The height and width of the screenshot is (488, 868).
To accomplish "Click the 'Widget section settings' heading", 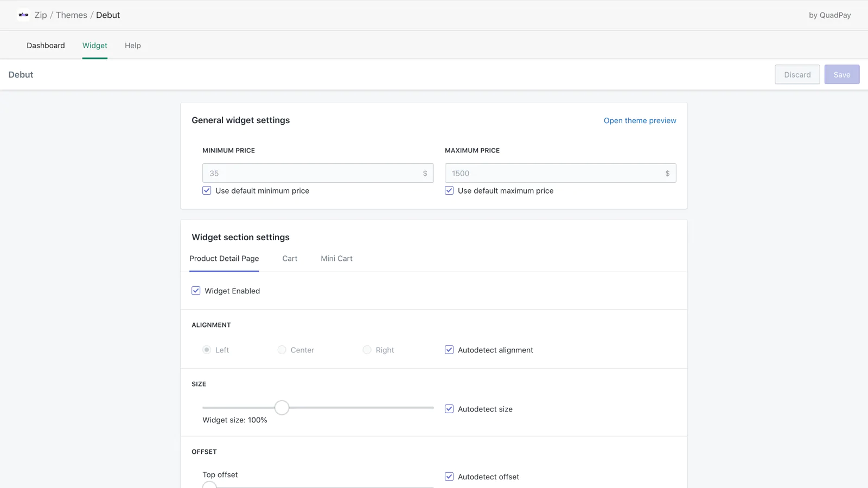I will point(241,237).
